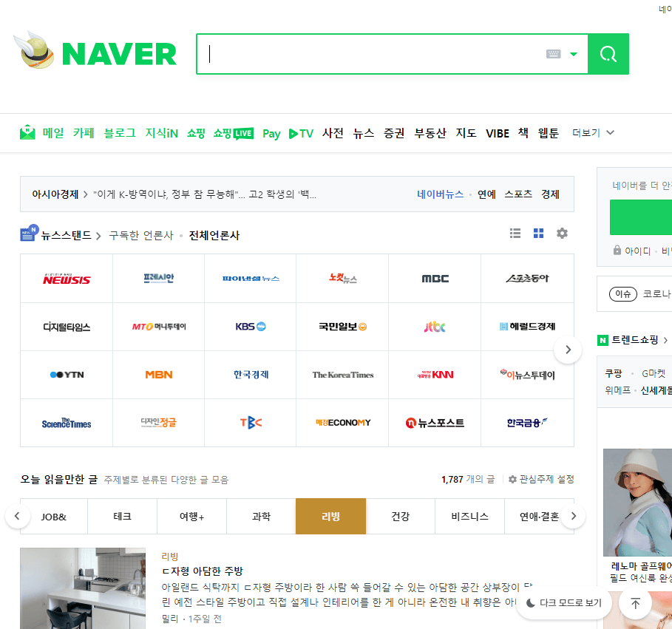The height and width of the screenshot is (629, 672).
Task: Open 프레시안 press logo
Action: pos(158,278)
